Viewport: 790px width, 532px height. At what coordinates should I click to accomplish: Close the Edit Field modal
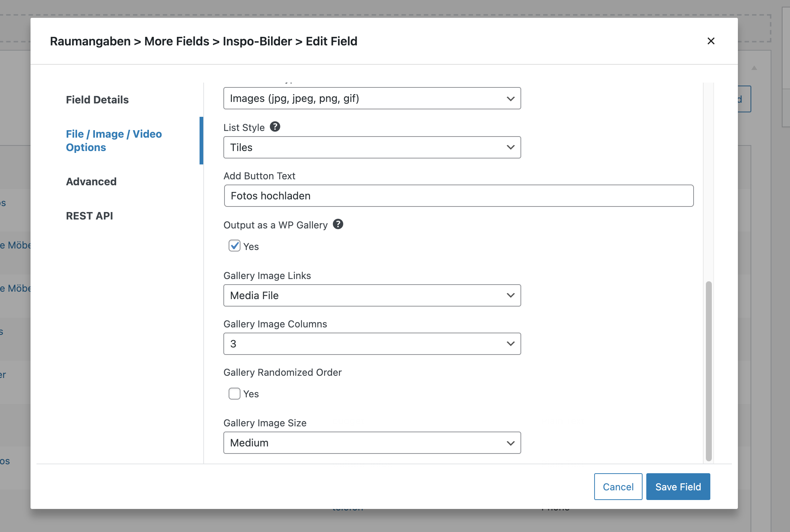pyautogui.click(x=711, y=41)
